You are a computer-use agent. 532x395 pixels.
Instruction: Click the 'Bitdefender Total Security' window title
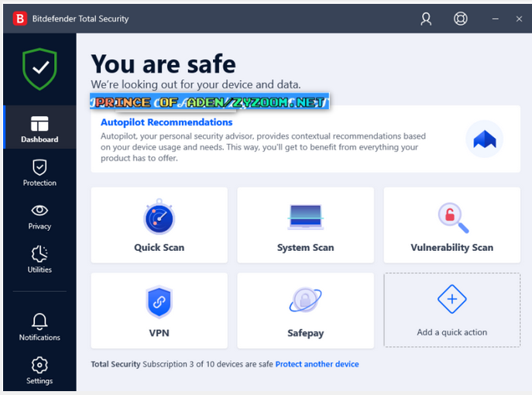click(81, 19)
